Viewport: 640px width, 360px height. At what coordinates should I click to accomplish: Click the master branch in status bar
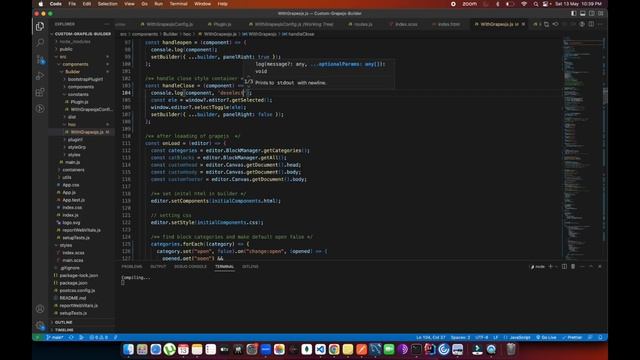55,338
